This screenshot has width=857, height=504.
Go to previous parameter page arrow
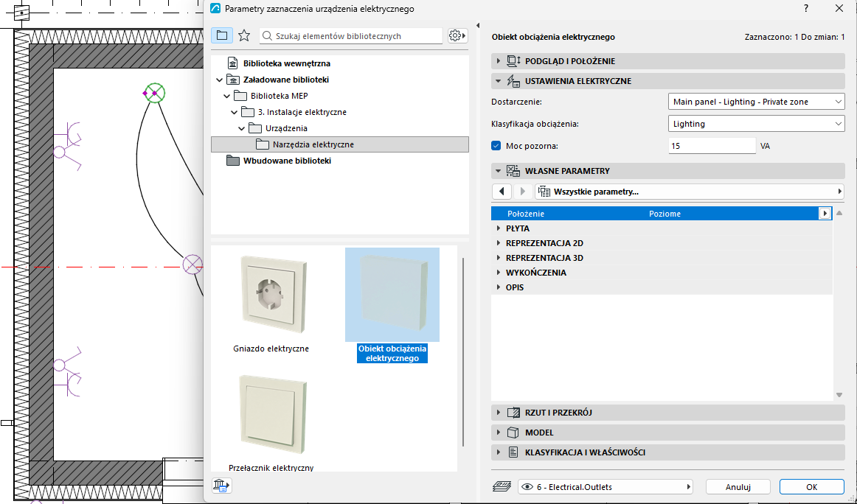(502, 192)
